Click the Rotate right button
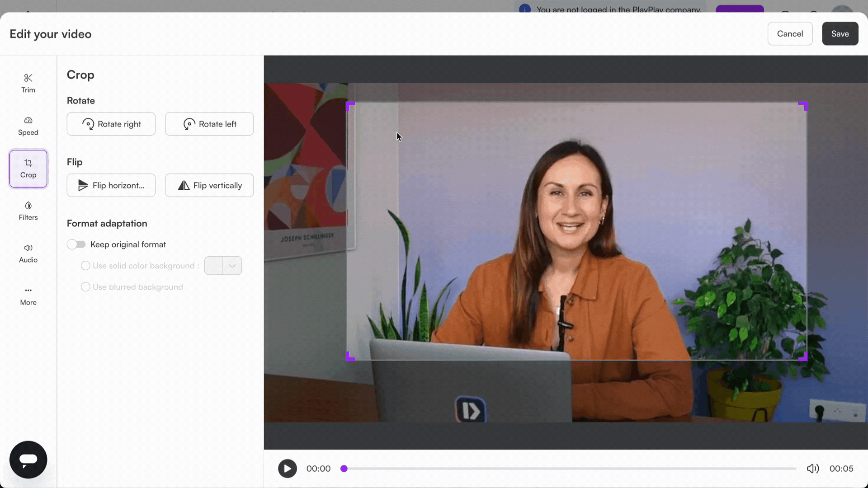This screenshot has width=868, height=488. [111, 124]
